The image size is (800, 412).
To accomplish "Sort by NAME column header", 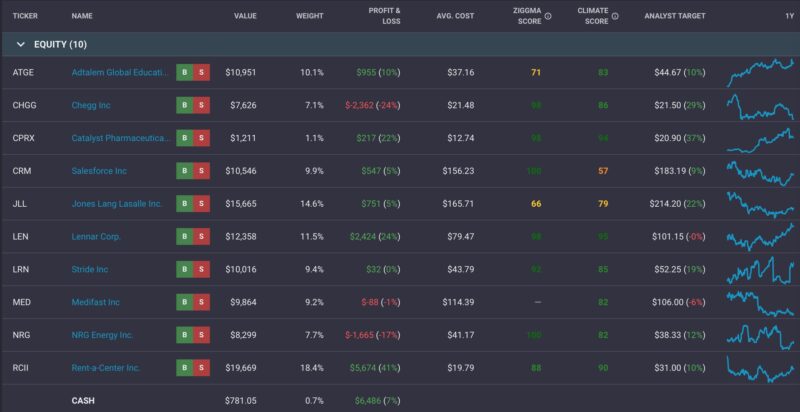I will [x=82, y=16].
